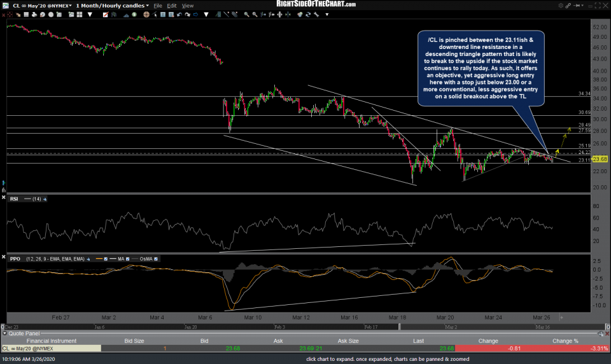Click the Financial Instrument column header
Screen dimensions: 611x364
(51, 341)
